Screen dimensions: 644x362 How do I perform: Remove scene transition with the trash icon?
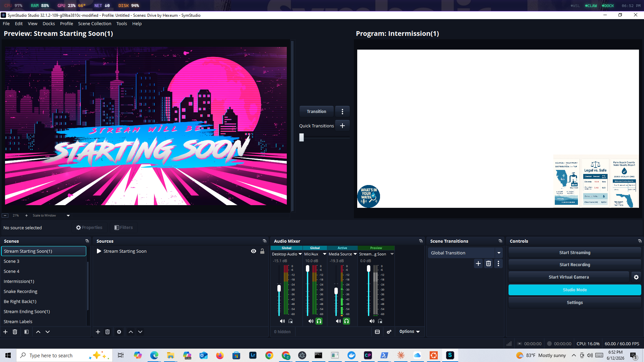coord(488,264)
